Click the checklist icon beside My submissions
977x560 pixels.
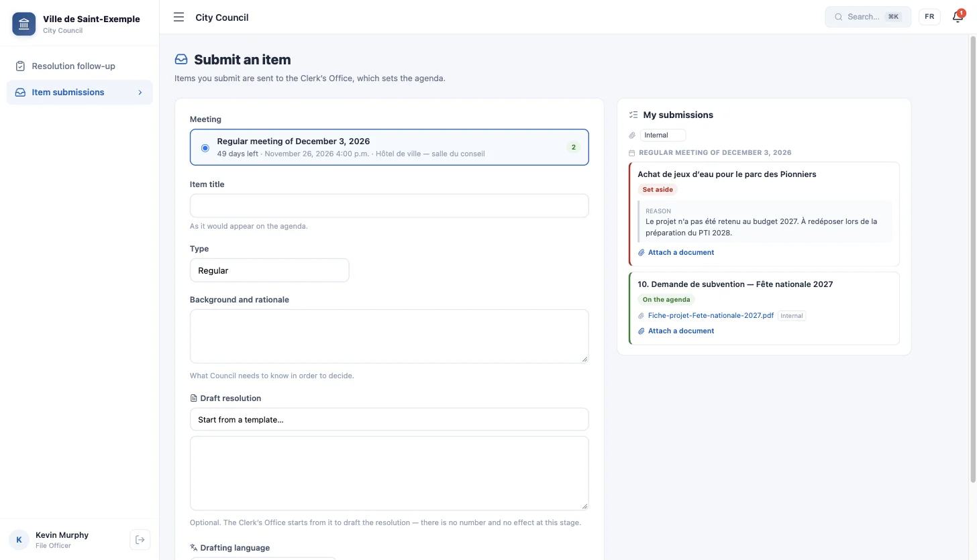point(633,115)
